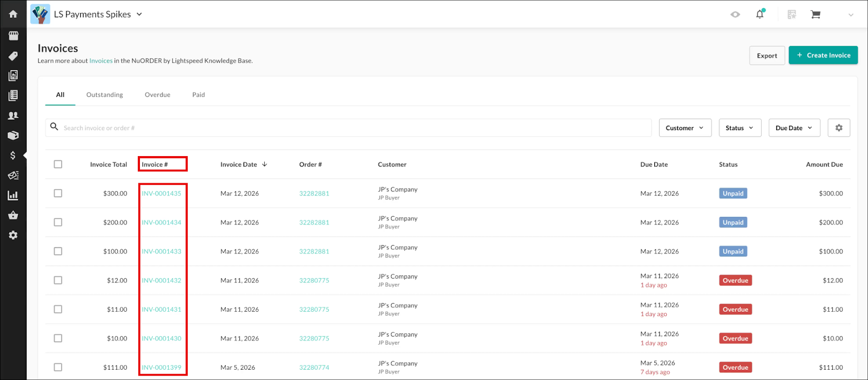Toggle the eye preview icon in header
868x380 pixels.
click(x=735, y=15)
